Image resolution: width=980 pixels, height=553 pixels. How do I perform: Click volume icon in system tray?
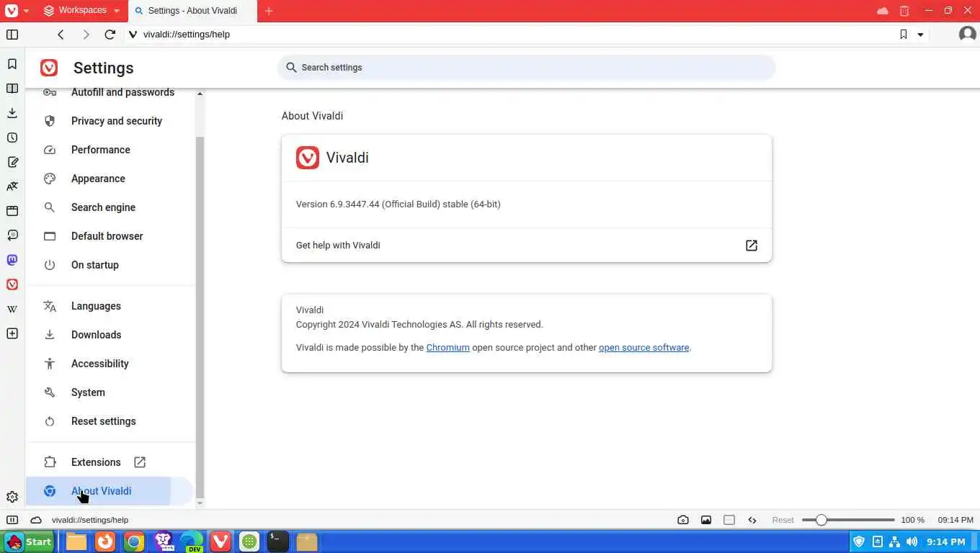(x=912, y=541)
